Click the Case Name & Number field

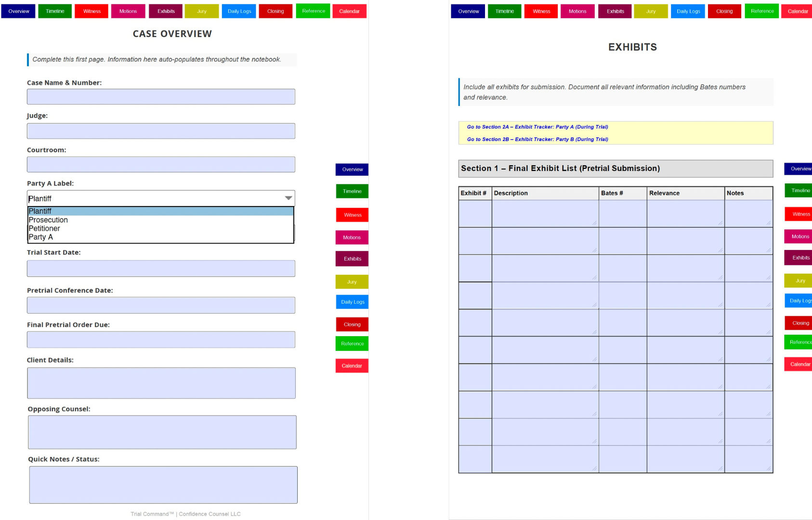[161, 97]
